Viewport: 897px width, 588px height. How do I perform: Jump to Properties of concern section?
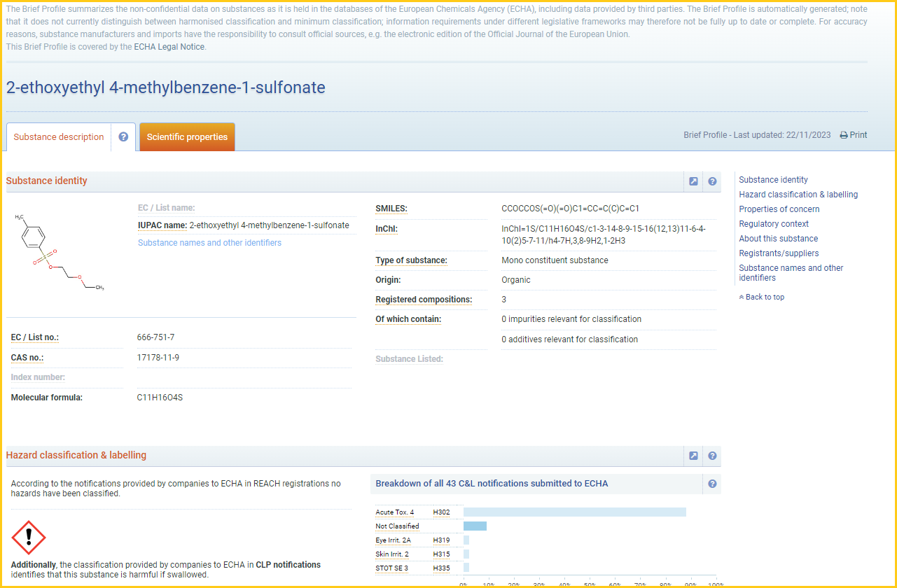[779, 209]
